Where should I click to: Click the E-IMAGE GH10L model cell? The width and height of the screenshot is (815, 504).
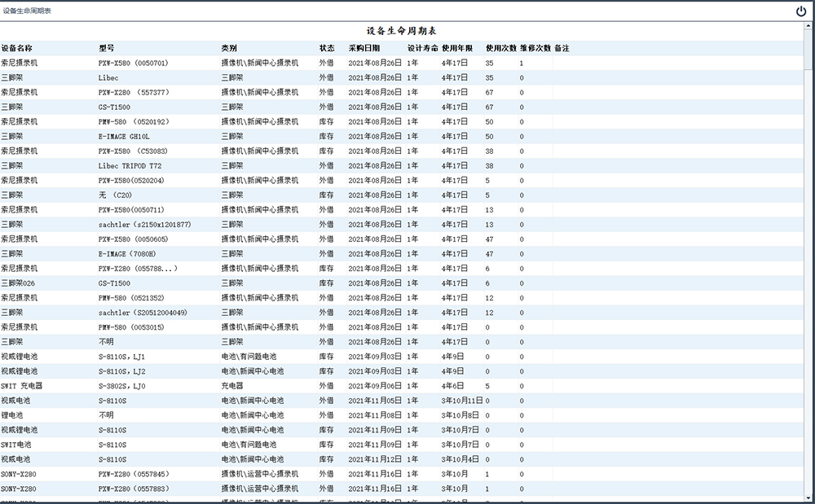pyautogui.click(x=124, y=136)
